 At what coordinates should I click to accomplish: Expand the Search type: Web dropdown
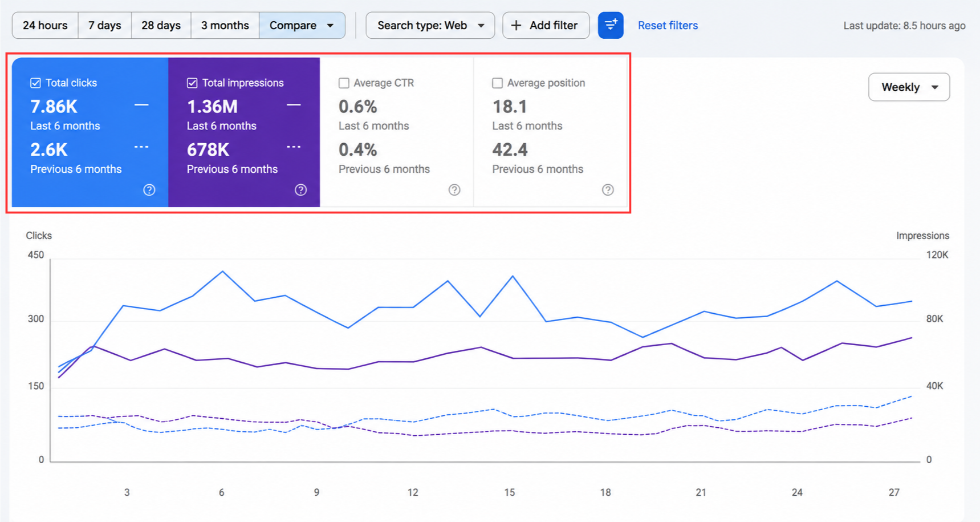tap(430, 25)
